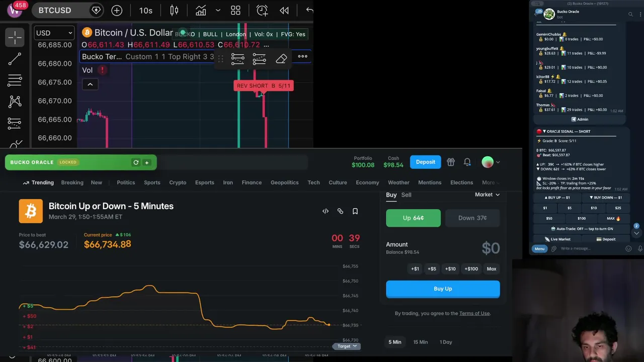Click the eraser icon on the indicator toolbar

click(x=281, y=59)
